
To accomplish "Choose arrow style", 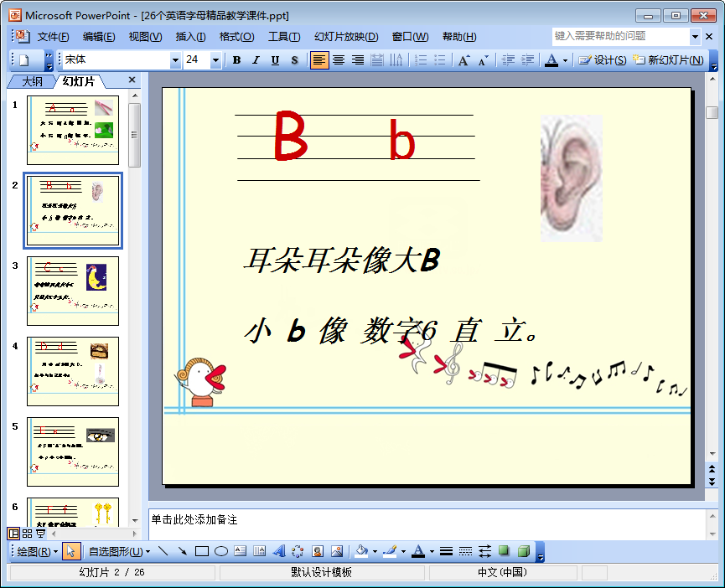I will (x=484, y=551).
